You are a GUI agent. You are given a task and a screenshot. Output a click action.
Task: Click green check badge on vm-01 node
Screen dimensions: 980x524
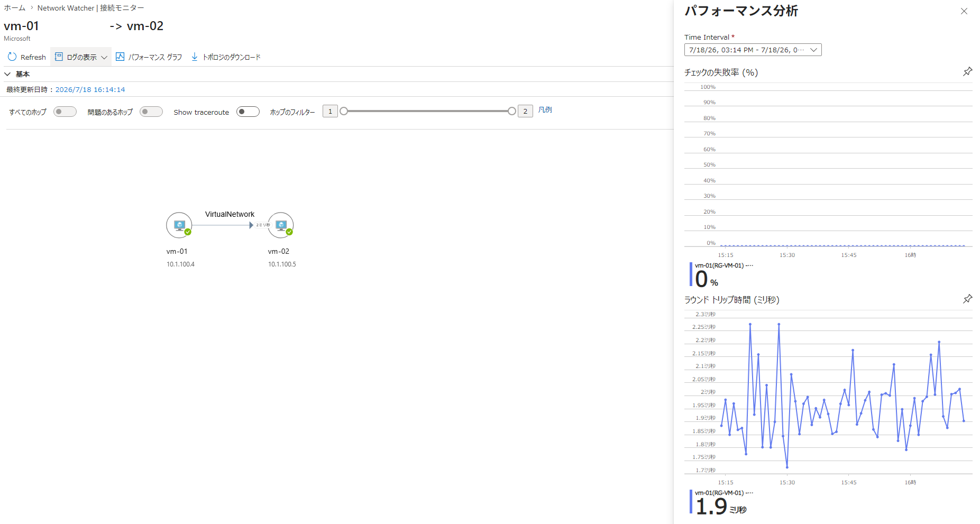click(188, 232)
